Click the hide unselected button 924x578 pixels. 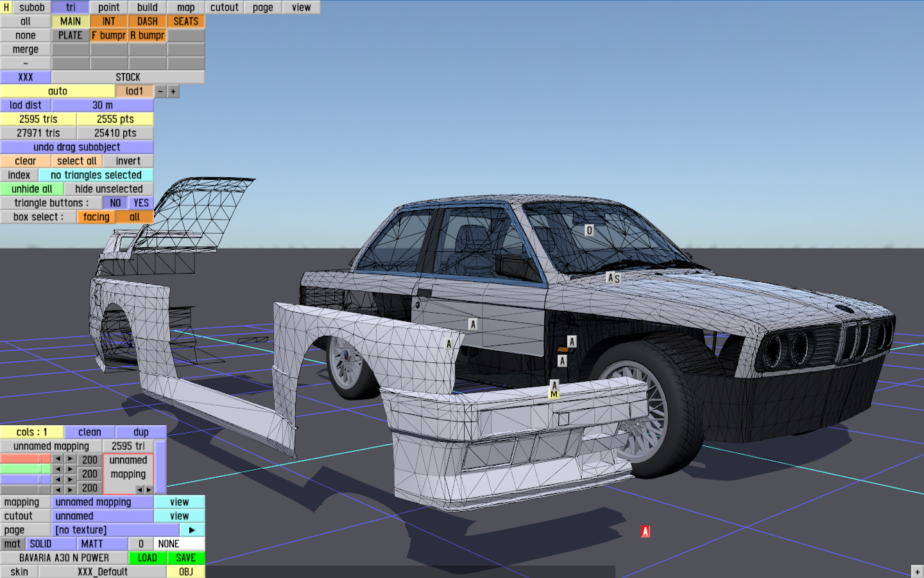pos(109,189)
